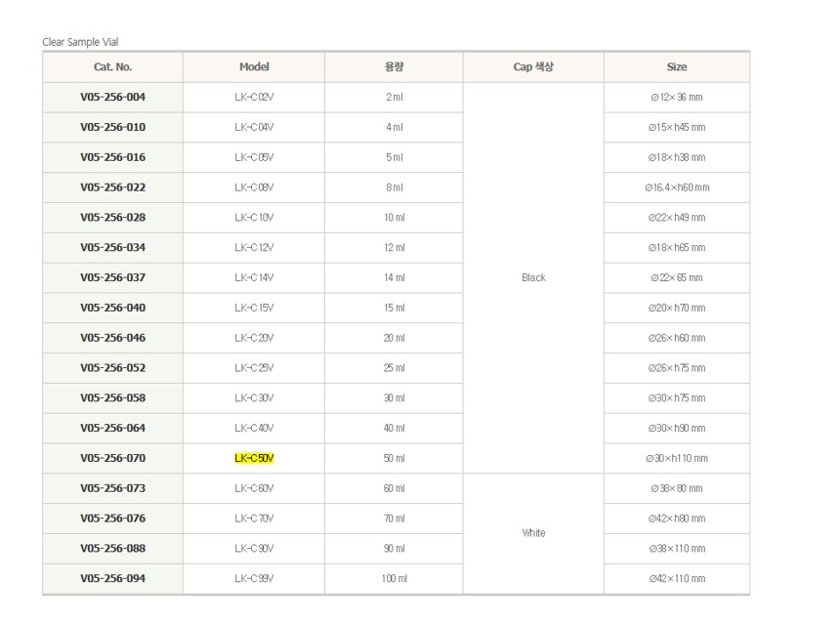Image resolution: width=840 pixels, height=624 pixels.
Task: Select catalog number V05-256-034
Action: point(112,247)
